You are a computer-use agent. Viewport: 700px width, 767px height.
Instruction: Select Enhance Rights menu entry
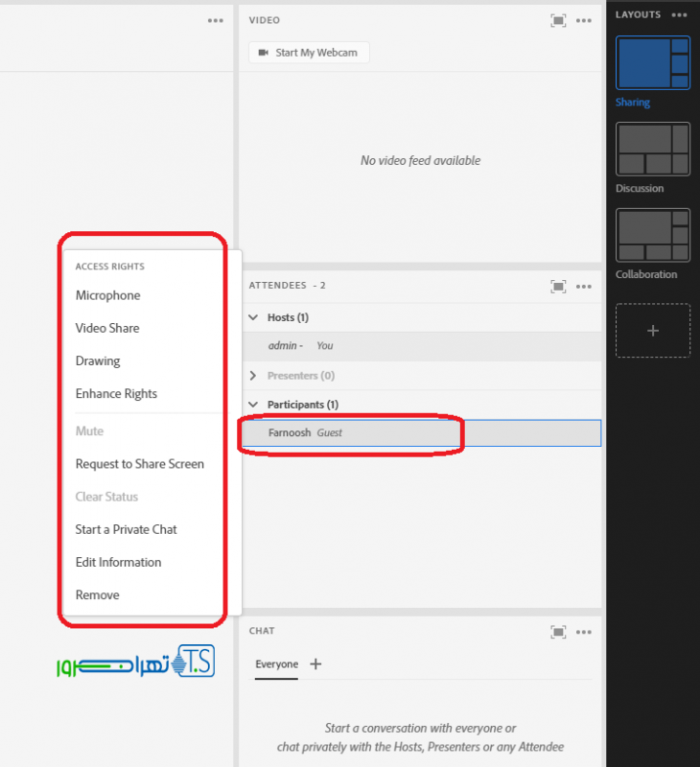pyautogui.click(x=116, y=394)
